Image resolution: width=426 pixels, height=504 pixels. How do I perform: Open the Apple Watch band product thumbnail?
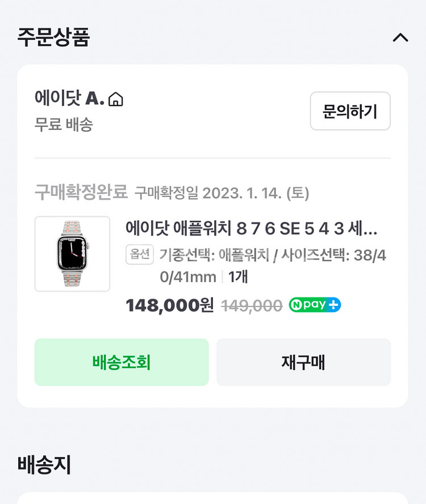tap(72, 254)
